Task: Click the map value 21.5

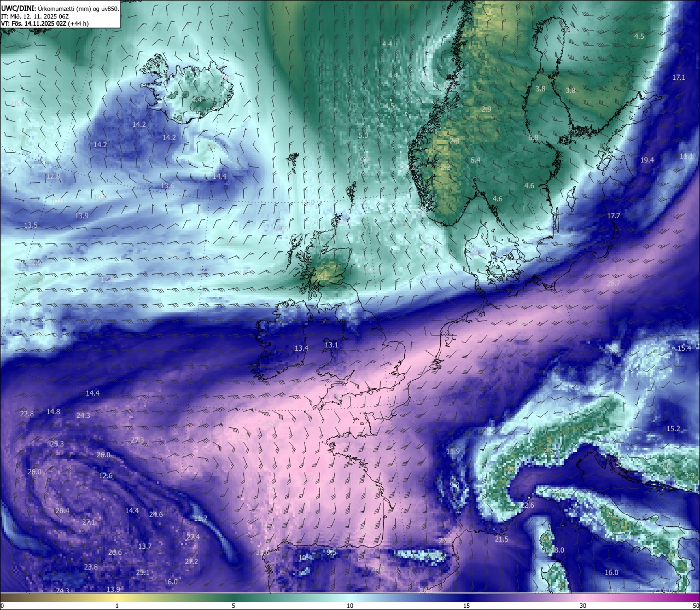Action: click(501, 539)
